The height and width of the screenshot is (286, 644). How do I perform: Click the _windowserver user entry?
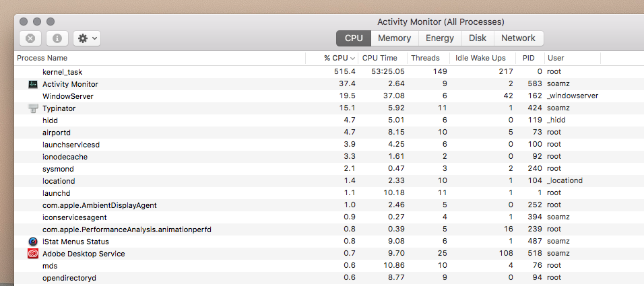(573, 96)
